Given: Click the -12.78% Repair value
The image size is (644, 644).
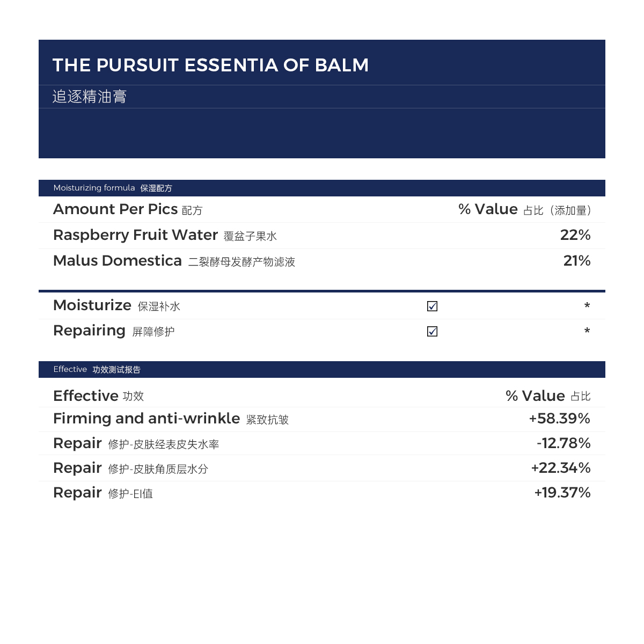Looking at the screenshot, I should click(x=563, y=443).
